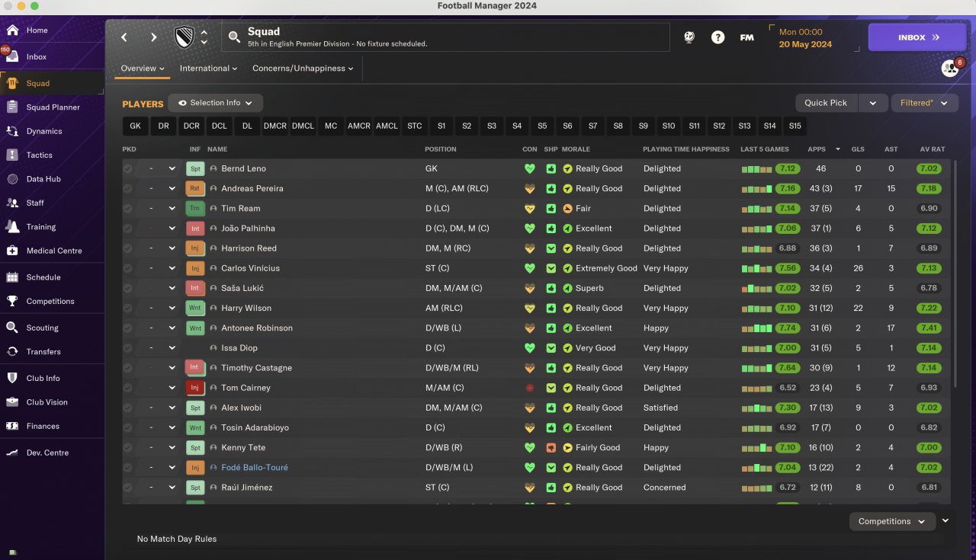Open the manager profile avatar with badge
The height and width of the screenshot is (560, 976).
click(950, 69)
